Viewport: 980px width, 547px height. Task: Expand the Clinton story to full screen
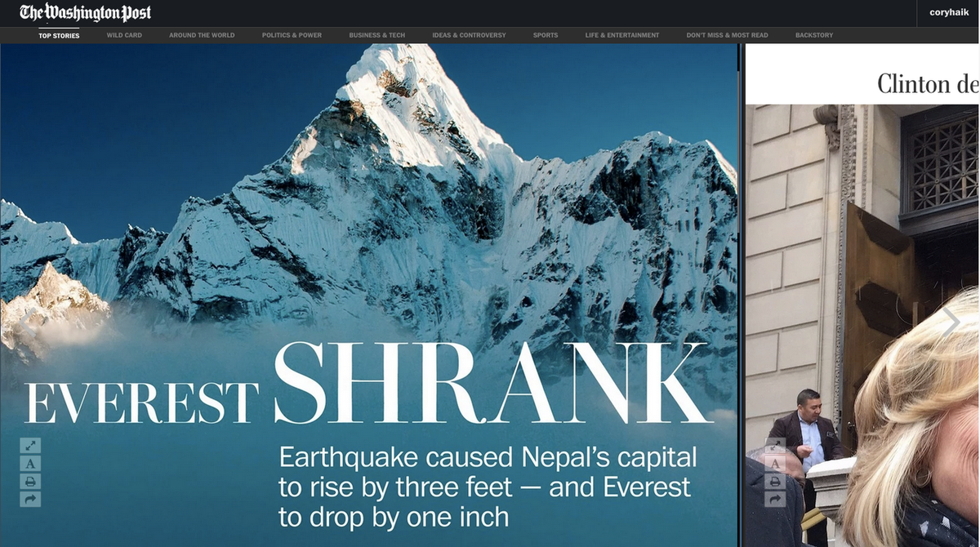775,446
